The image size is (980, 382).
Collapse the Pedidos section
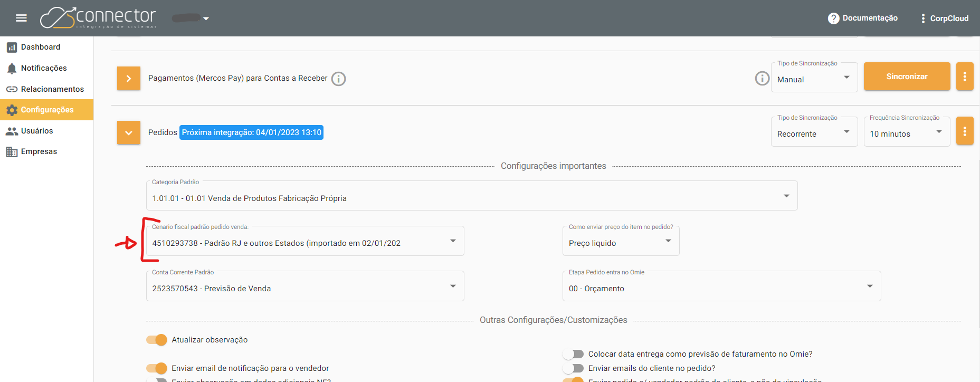(x=129, y=132)
